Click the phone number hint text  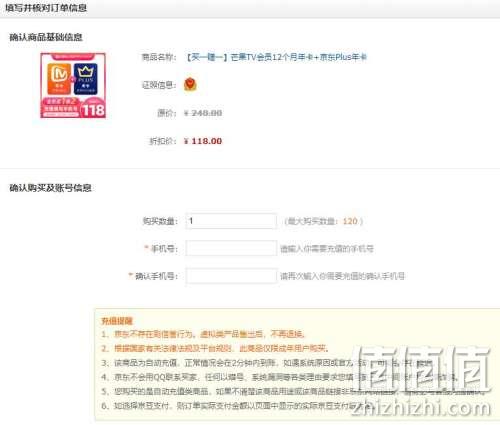(x=327, y=249)
